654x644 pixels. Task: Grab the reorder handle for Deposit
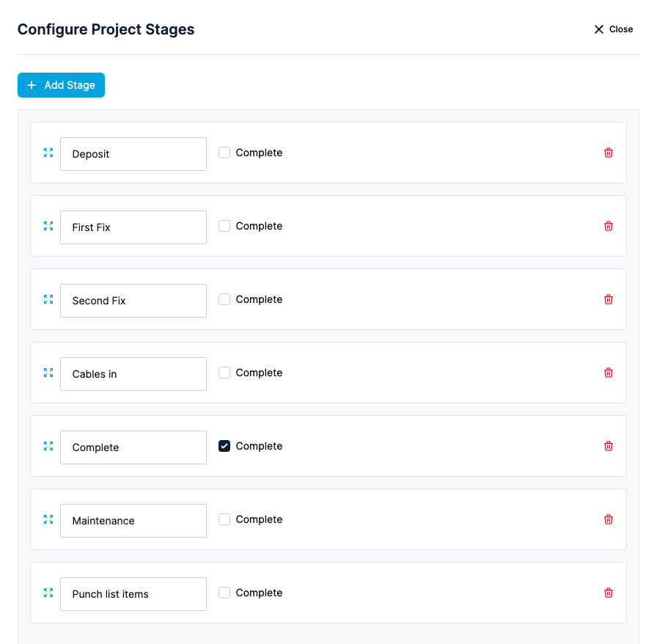(x=48, y=153)
